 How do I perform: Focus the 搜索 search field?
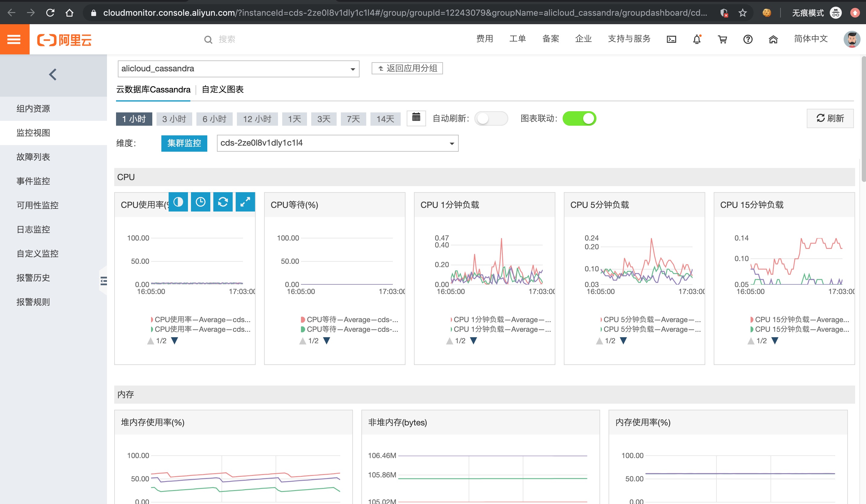point(227,40)
